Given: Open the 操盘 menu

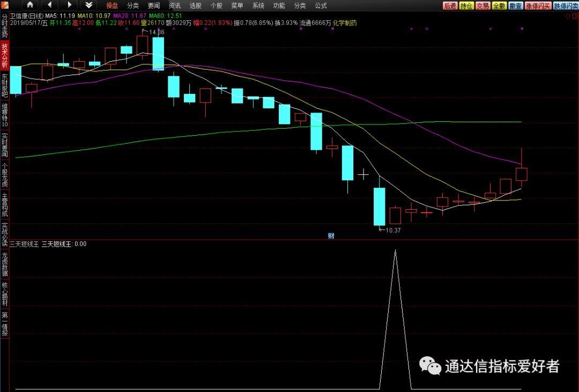Looking at the screenshot, I should [x=112, y=5].
